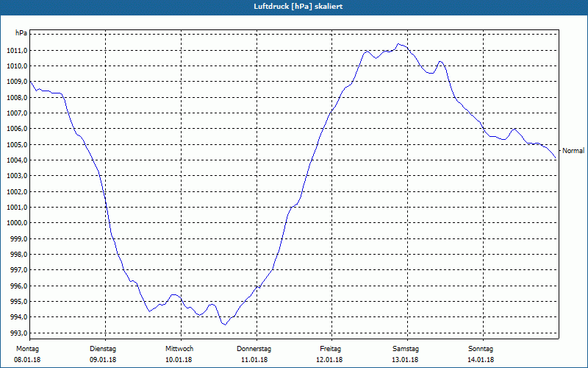Select the 'Samstag' day label
Image resolution: width=588 pixels, height=368 pixels.
pos(406,349)
